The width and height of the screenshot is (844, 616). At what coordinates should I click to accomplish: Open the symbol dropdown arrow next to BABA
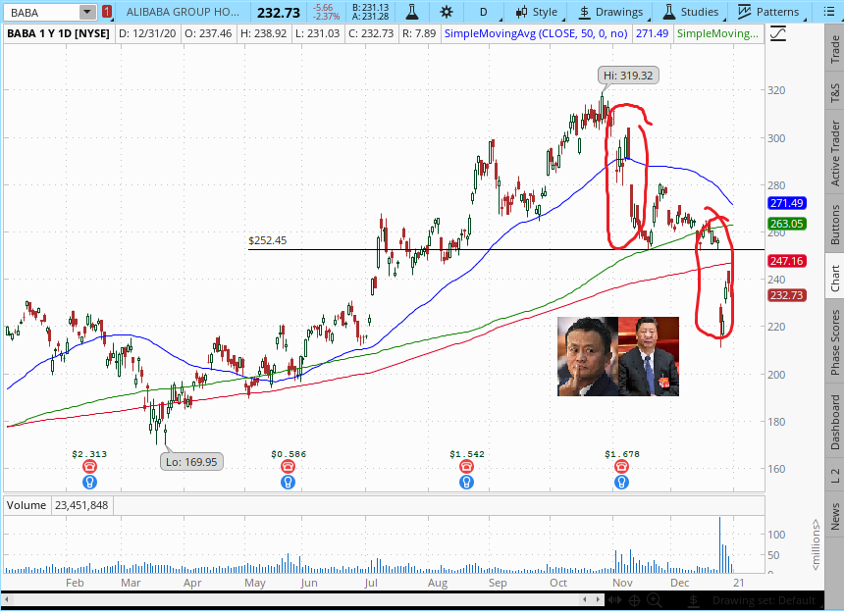86,12
